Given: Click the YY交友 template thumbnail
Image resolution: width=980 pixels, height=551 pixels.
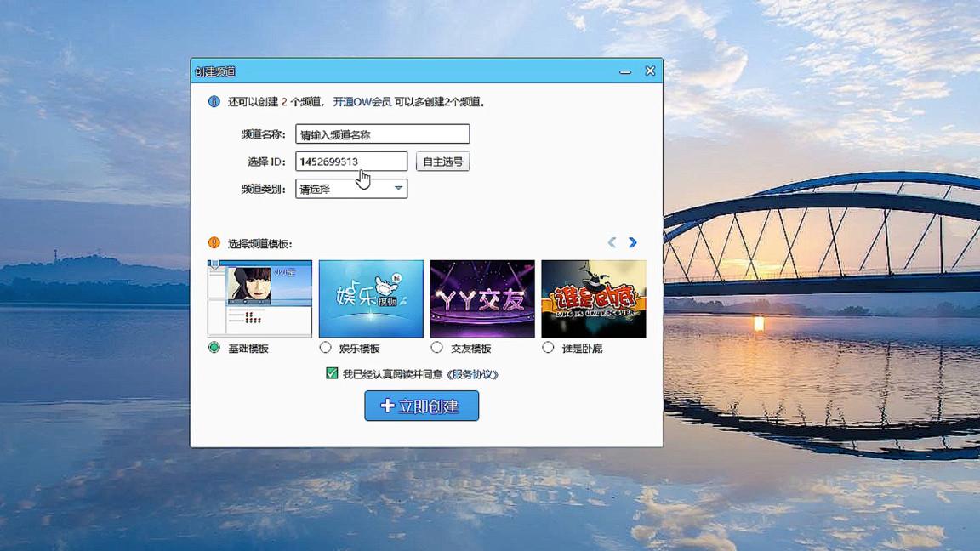Looking at the screenshot, I should [481, 298].
